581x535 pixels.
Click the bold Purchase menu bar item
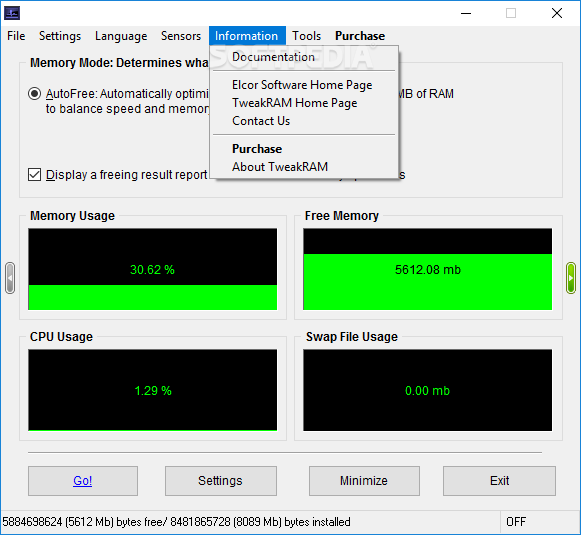[x=360, y=36]
